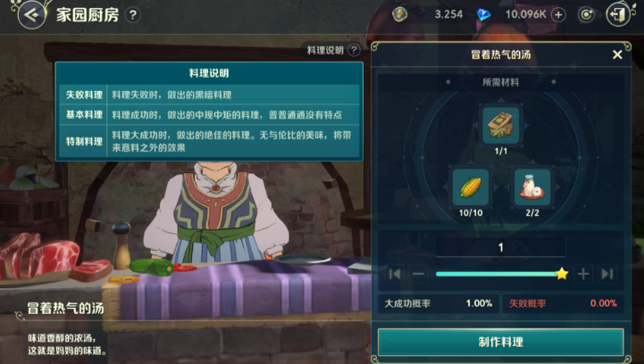
Task: Exit kitchen via the door icon
Action: (618, 15)
